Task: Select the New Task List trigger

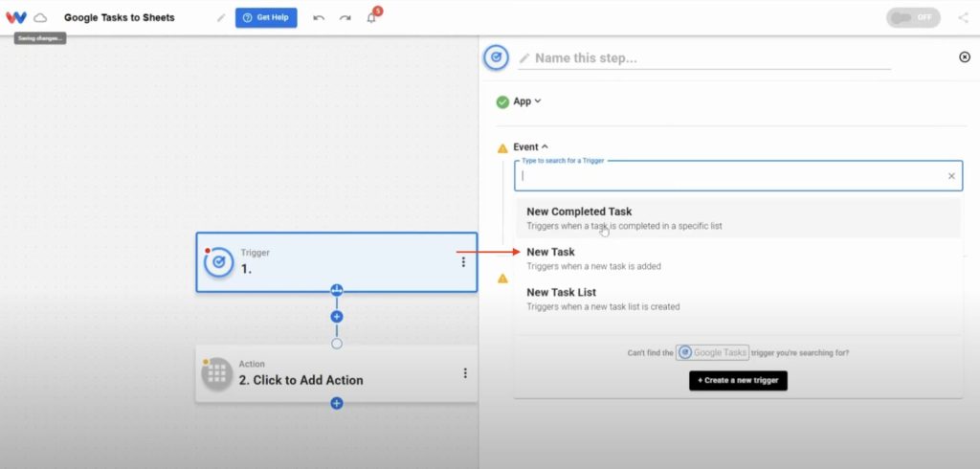Action: click(x=738, y=299)
